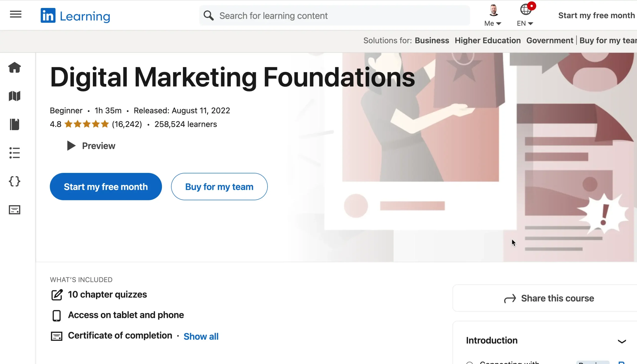Click the search magnifier icon
The image size is (637, 364).
point(209,15)
